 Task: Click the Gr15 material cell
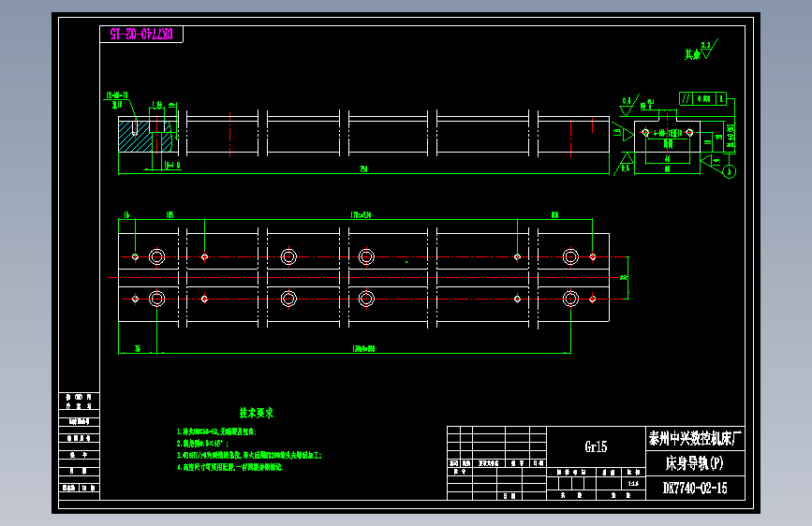point(596,446)
